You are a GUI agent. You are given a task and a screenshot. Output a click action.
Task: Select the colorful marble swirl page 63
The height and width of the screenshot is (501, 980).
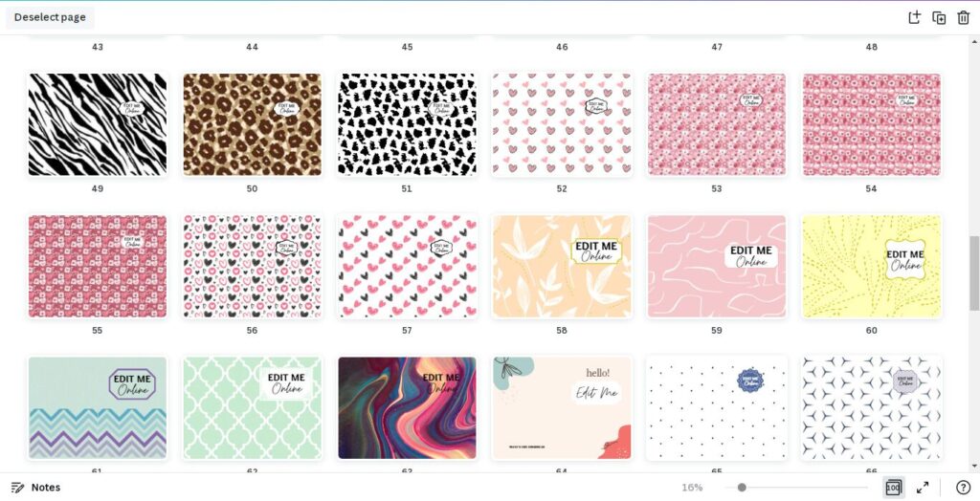[407, 408]
